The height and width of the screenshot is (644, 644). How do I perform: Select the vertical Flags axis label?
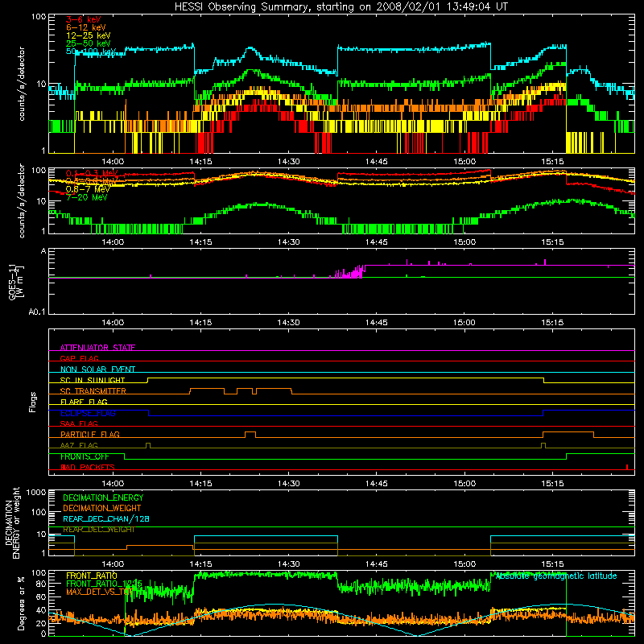33,402
